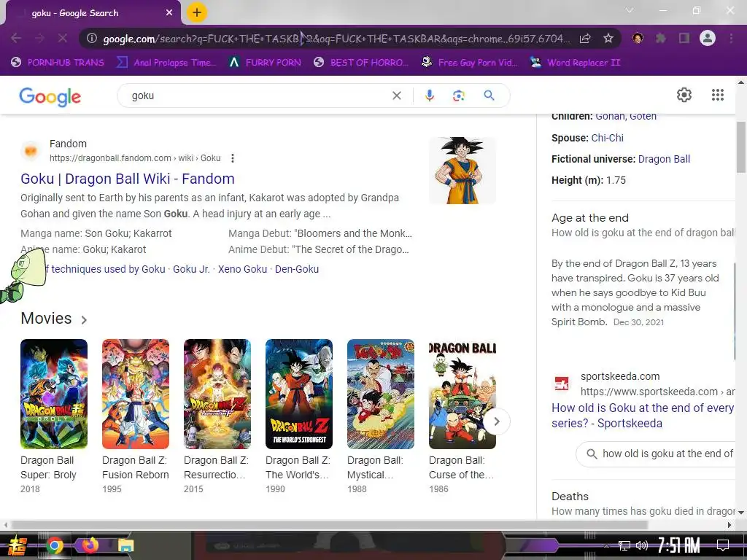Click the Google logo
This screenshot has height=560, width=747.
(x=50, y=96)
